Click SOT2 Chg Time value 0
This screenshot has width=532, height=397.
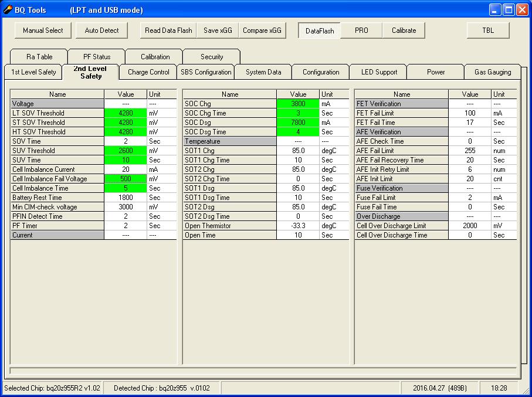[298, 179]
